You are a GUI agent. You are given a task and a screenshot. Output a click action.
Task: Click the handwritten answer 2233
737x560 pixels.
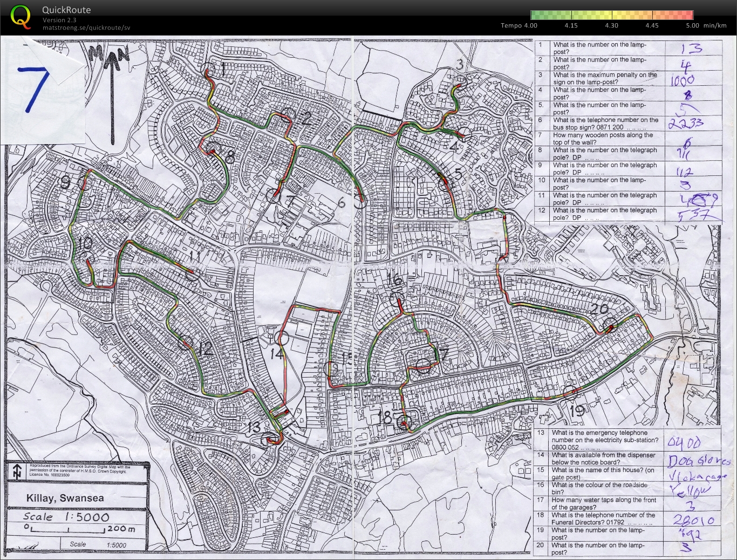pyautogui.click(x=686, y=123)
